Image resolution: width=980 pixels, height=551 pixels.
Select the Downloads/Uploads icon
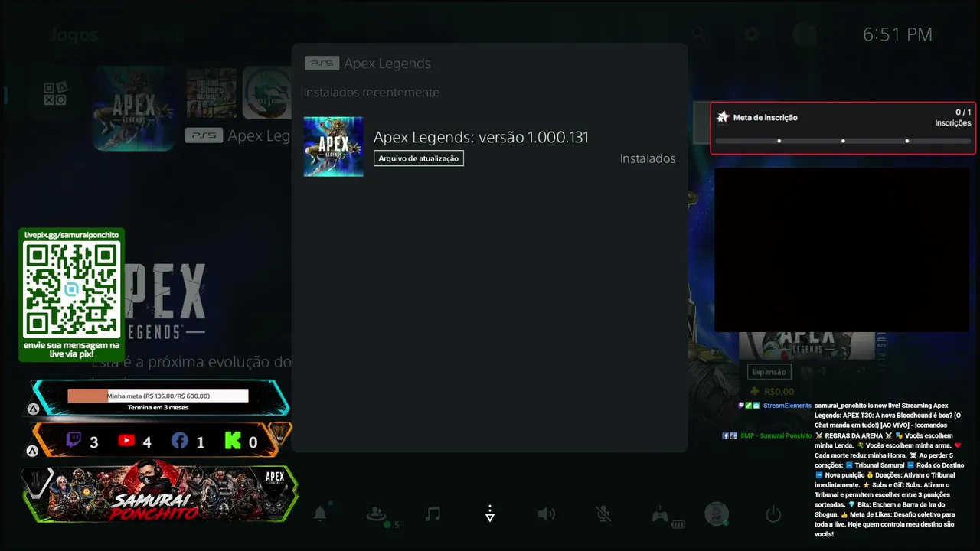pos(490,514)
